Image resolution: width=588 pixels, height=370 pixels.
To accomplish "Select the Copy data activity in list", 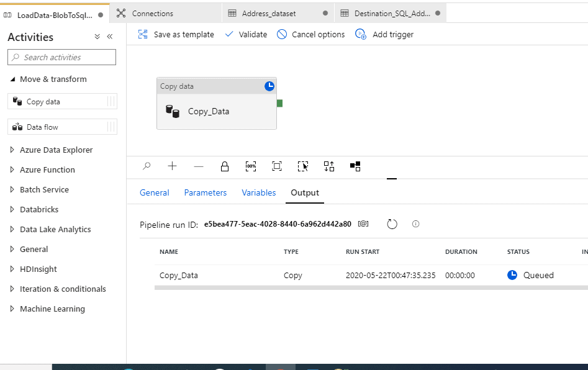I will (62, 101).
